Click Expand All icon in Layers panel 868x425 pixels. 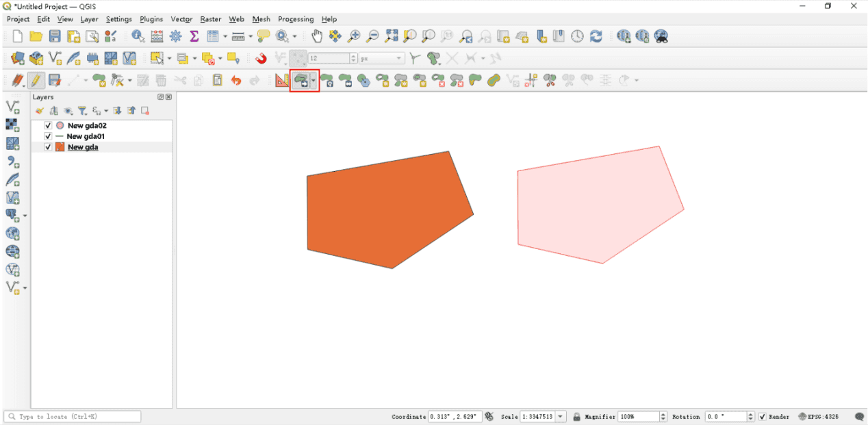coord(117,110)
